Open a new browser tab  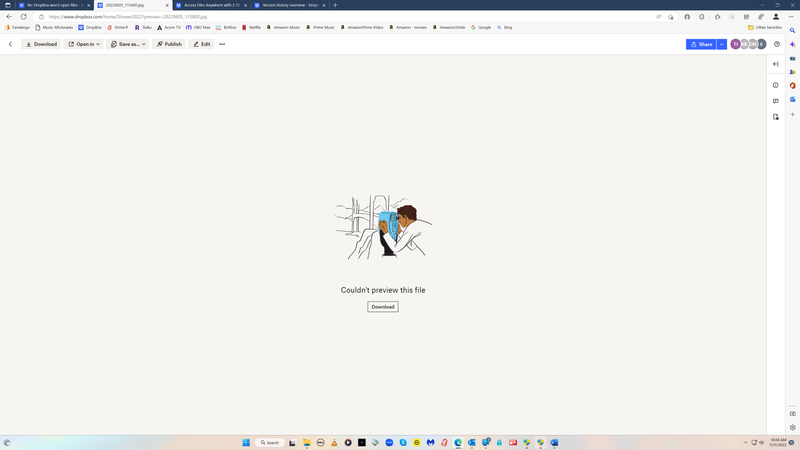(x=335, y=5)
